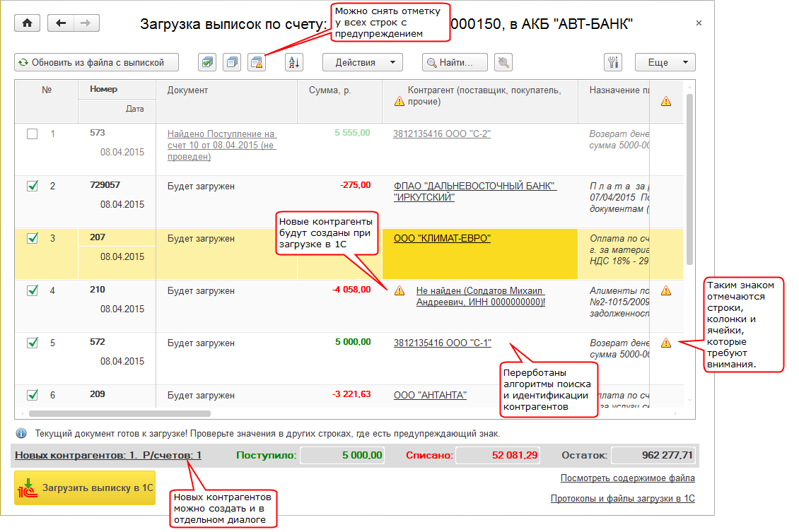The image size is (799, 532).
Task: Select document number 729057 cell
Action: click(117, 185)
